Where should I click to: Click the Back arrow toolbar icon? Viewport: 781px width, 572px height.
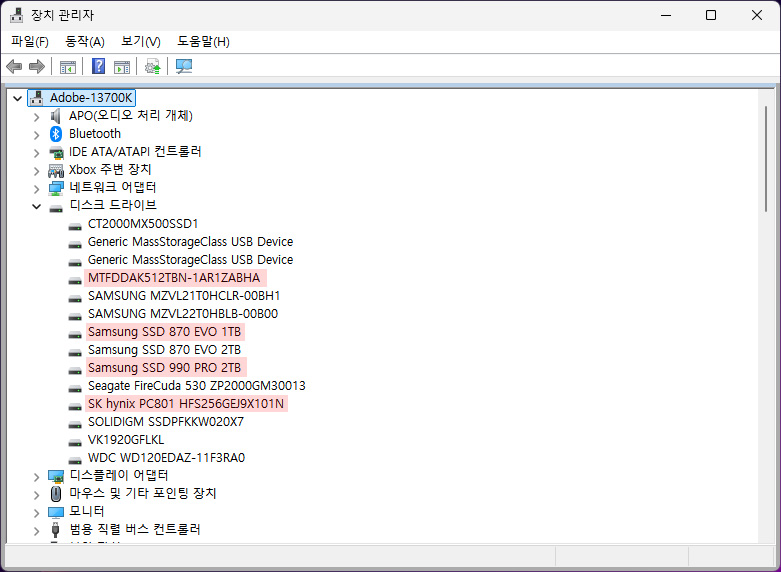click(x=14, y=66)
